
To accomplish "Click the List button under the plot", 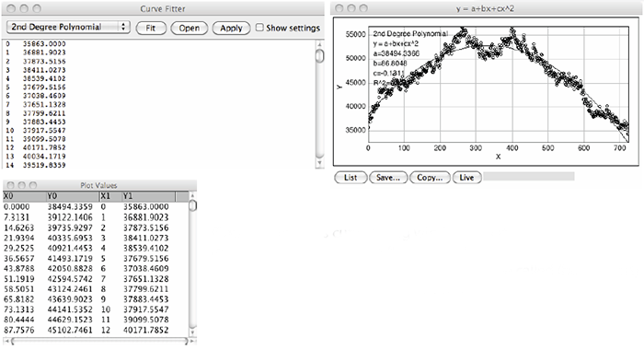I will click(351, 178).
